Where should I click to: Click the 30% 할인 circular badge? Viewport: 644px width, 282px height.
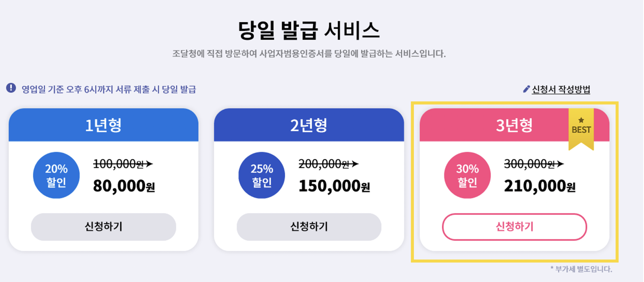click(x=467, y=175)
